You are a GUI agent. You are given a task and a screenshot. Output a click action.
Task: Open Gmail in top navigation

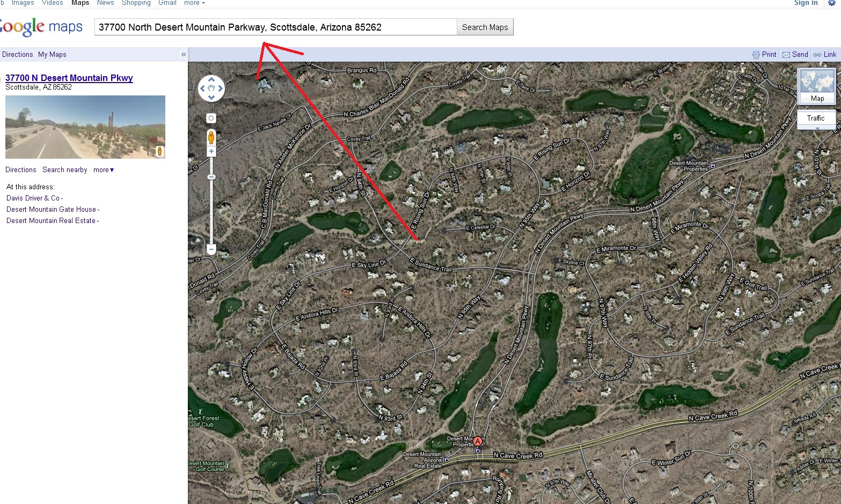(x=167, y=3)
